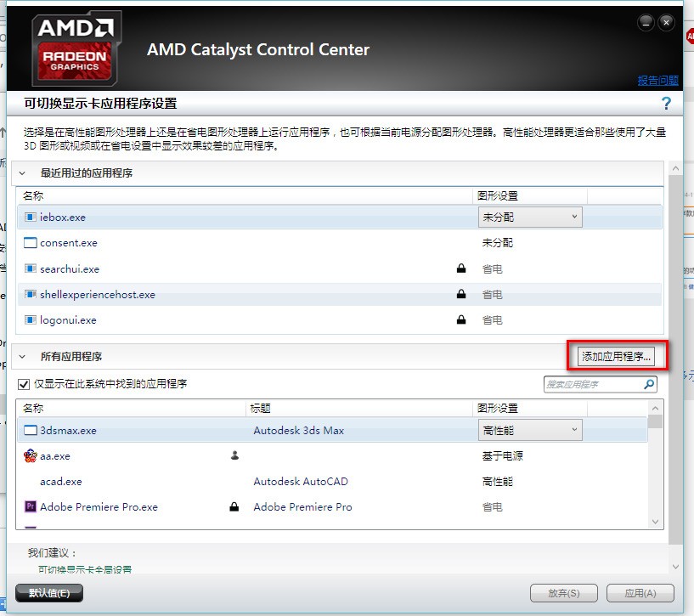The image size is (694, 616).
Task: Click 标题 column header in all apps list
Action: point(260,408)
